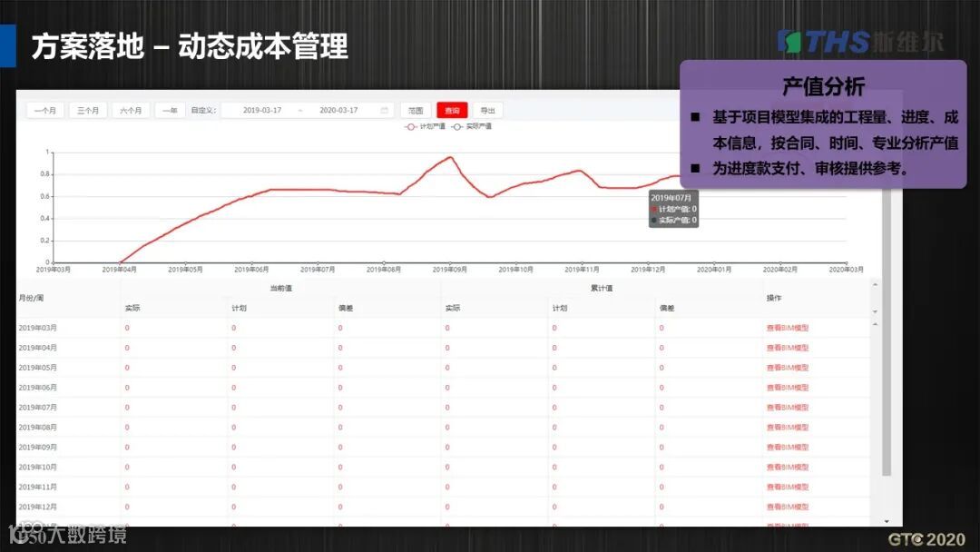Open the calendar icon in date range
Screen dimensions: 980x552
[385, 111]
